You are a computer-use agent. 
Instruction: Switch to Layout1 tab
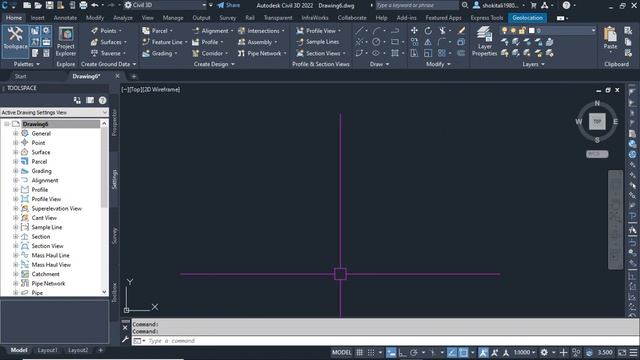[48, 350]
